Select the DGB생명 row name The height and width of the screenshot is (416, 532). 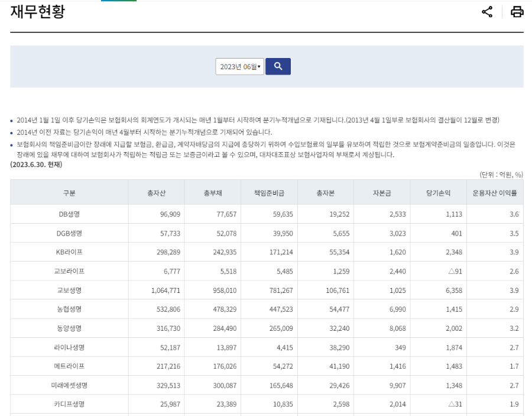[69, 233]
